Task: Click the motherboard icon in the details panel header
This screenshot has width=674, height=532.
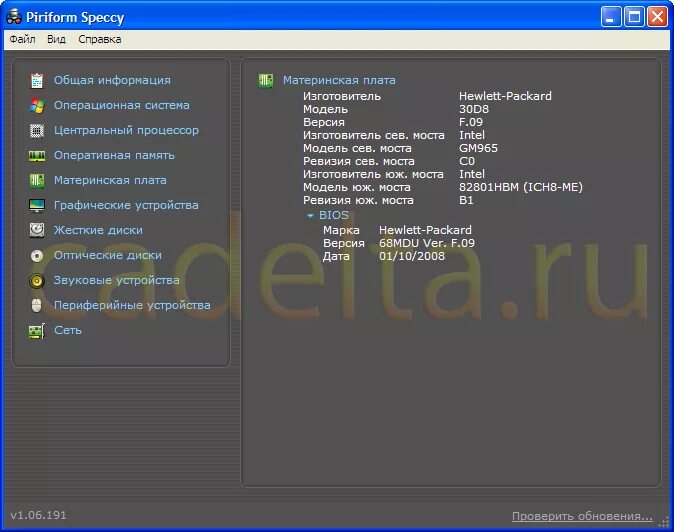Action: point(266,80)
